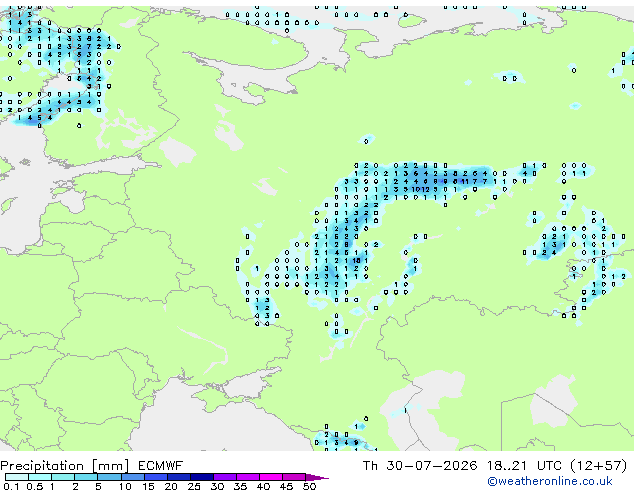The width and height of the screenshot is (634, 490).
Task: Select the 1–2 mm legend color swatch
Action: click(x=63, y=477)
